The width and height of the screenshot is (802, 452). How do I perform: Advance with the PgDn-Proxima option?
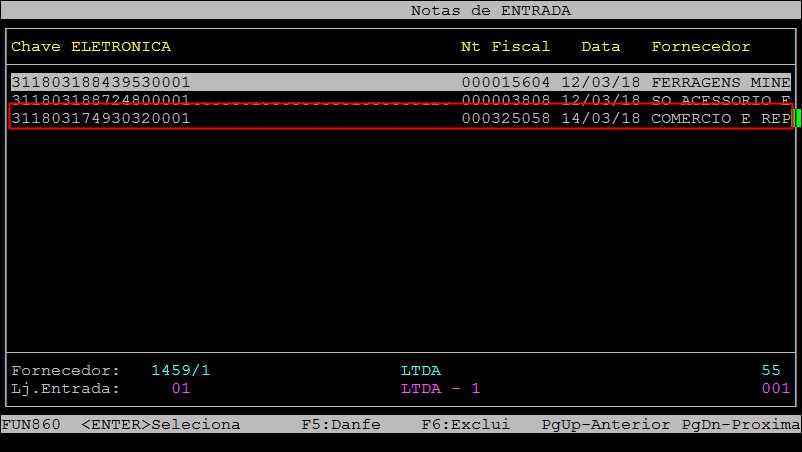tap(740, 424)
